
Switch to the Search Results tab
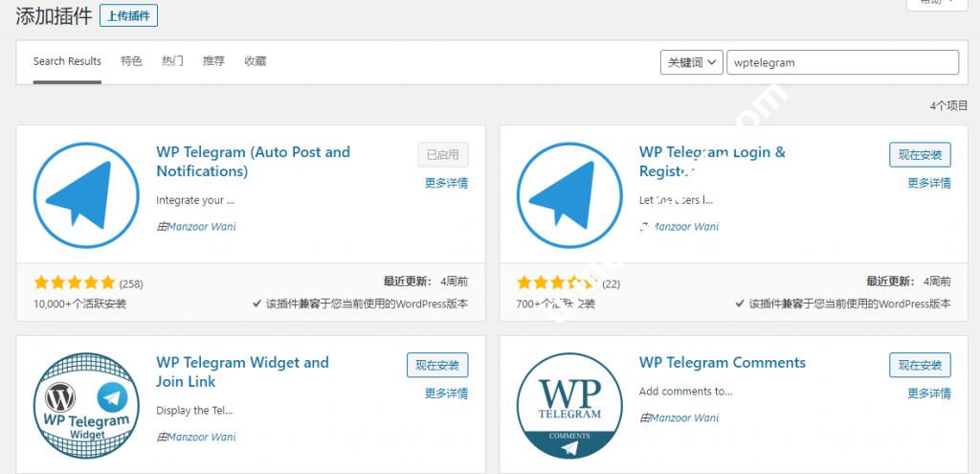click(x=67, y=61)
